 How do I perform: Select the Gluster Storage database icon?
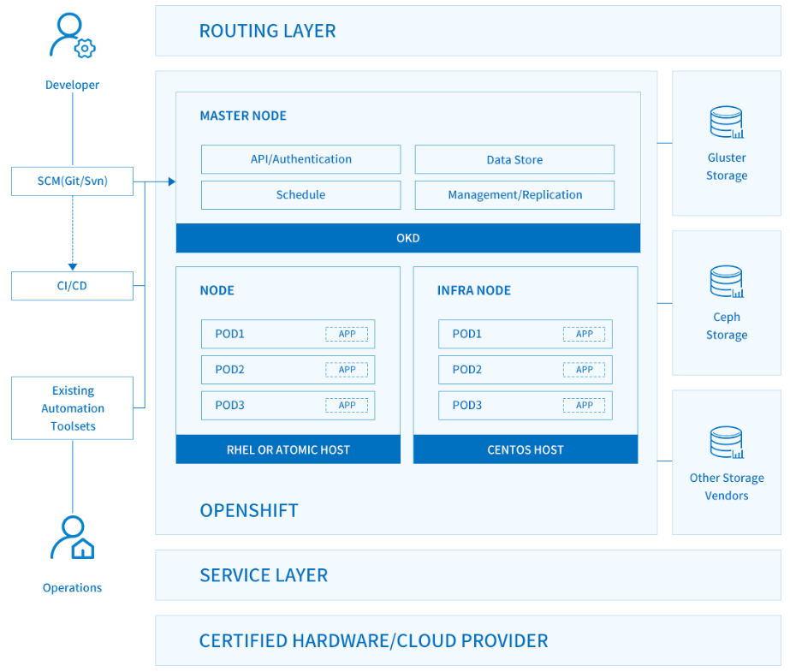[x=727, y=122]
